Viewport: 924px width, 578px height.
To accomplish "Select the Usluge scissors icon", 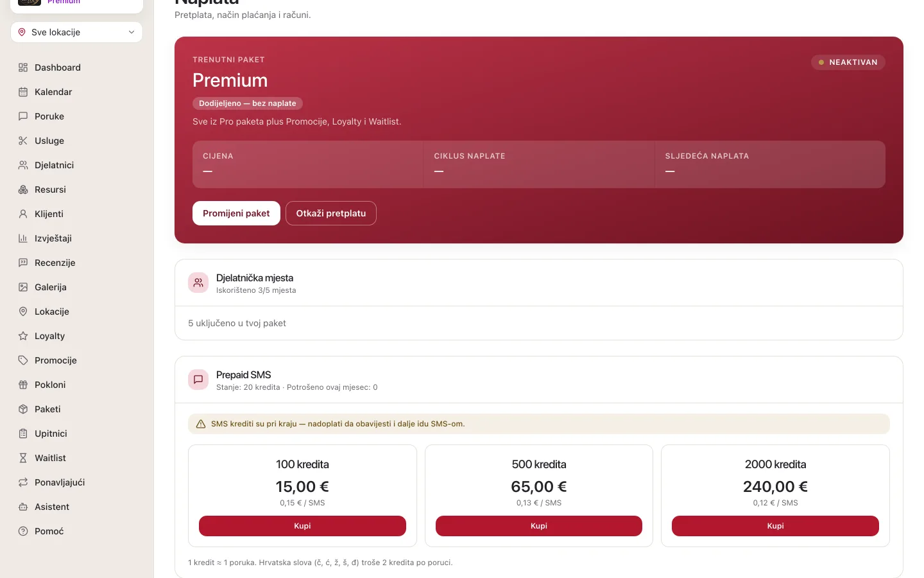I will pyautogui.click(x=23, y=141).
